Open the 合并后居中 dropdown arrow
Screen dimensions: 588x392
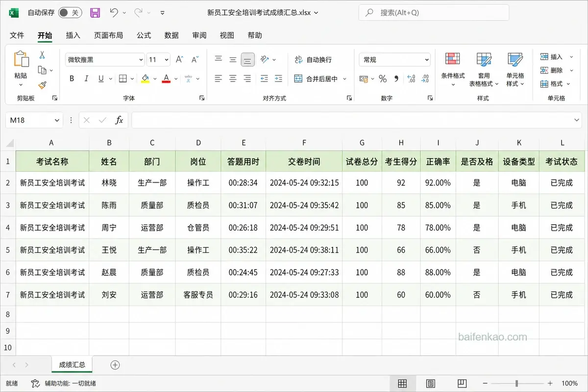(344, 79)
